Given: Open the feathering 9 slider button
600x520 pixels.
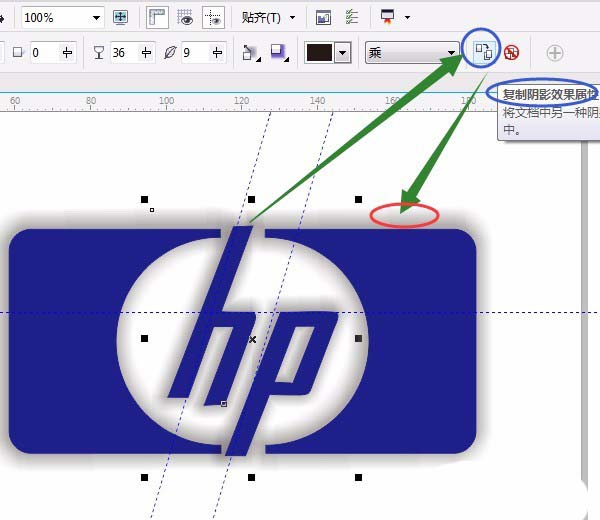Looking at the screenshot, I should tap(217, 52).
